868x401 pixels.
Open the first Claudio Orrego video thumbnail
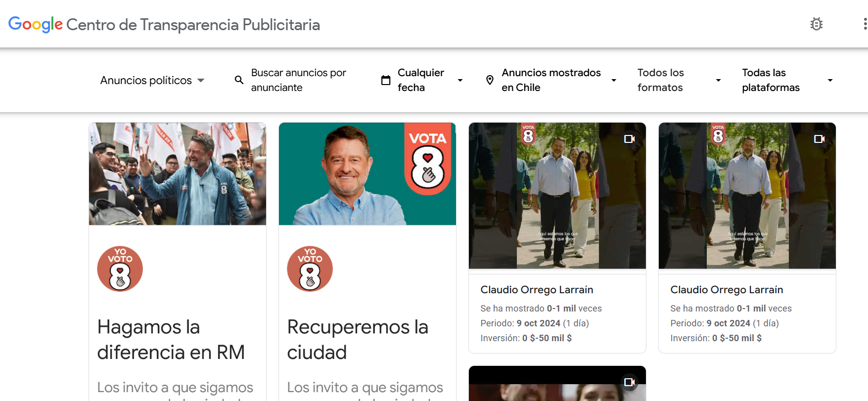[x=557, y=196]
